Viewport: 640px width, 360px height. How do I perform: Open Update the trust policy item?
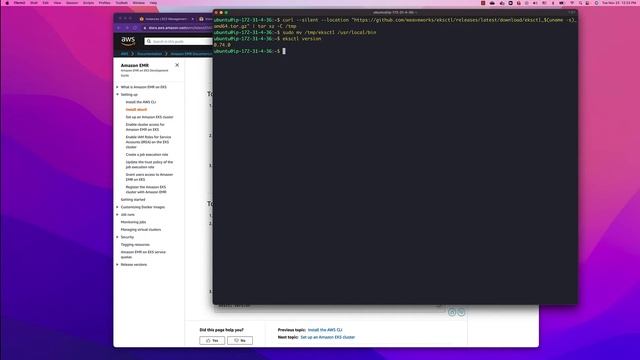pyautogui.click(x=149, y=164)
